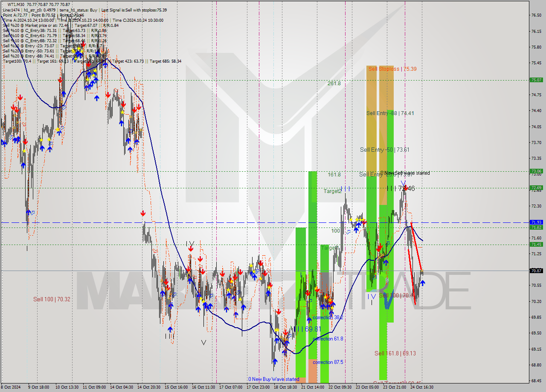This screenshot has width=546, height=392.
Task: Click the 'Sell 100 | 70.32' label
Action: [x=52, y=299]
